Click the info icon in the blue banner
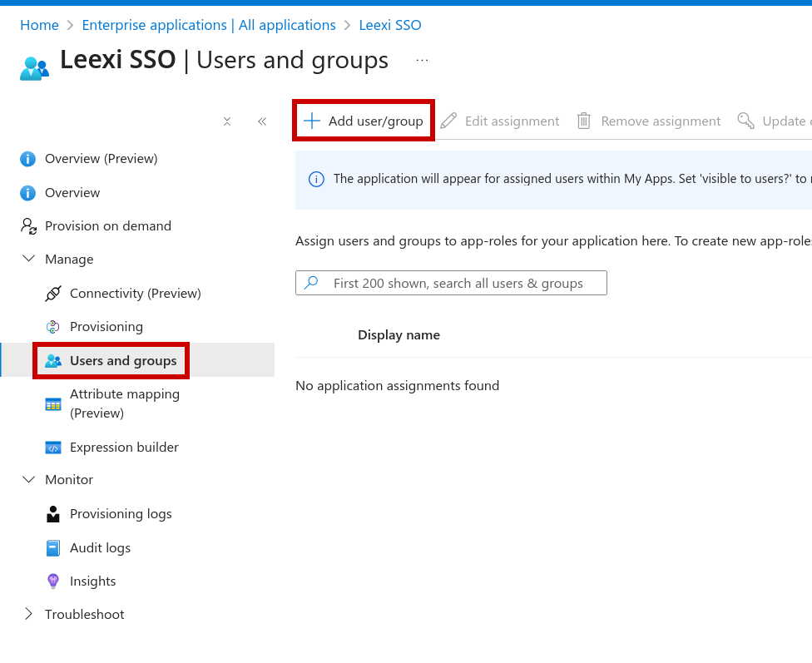 click(316, 179)
